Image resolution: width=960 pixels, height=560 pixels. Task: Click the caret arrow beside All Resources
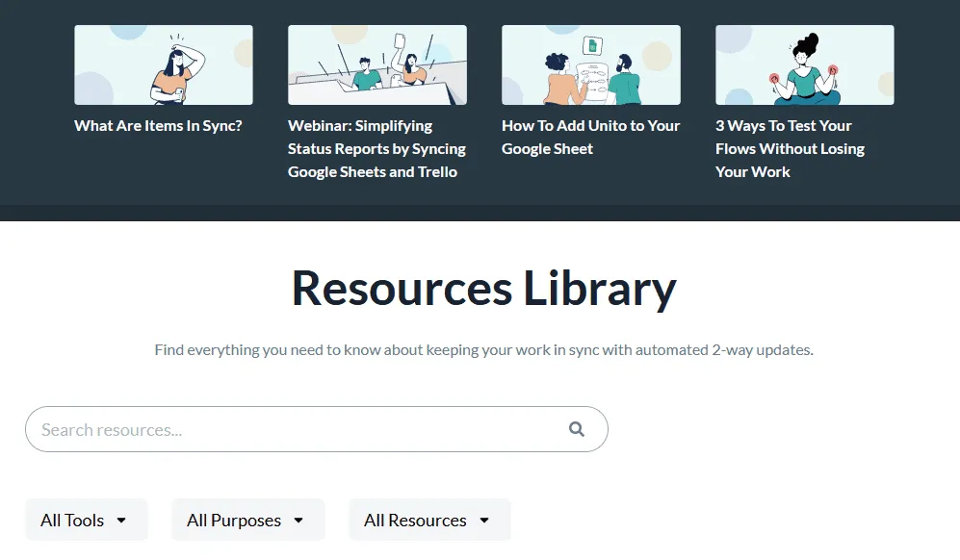click(484, 521)
